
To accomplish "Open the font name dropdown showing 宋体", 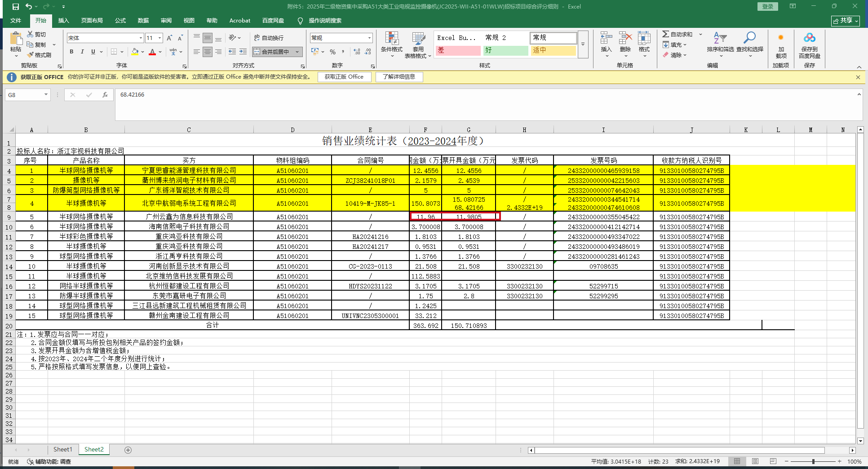I will click(141, 38).
